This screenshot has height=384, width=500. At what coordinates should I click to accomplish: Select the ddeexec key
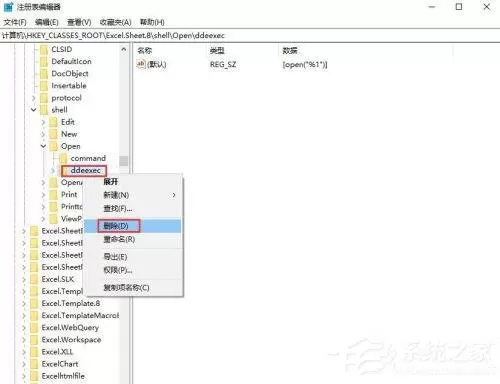[86, 170]
